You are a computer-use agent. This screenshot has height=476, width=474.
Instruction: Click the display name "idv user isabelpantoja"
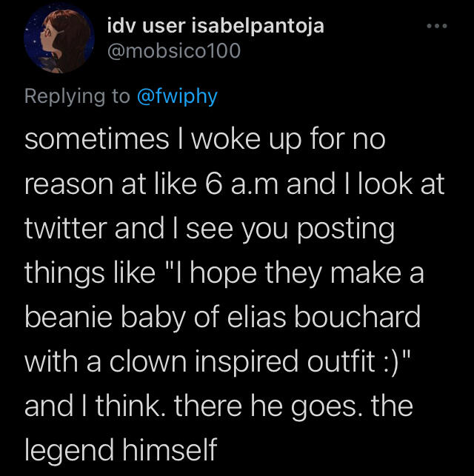coord(216,27)
